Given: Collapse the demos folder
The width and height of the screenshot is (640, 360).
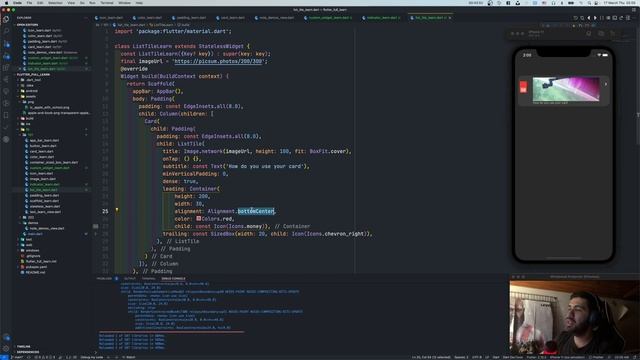Looking at the screenshot, I should (33, 223).
